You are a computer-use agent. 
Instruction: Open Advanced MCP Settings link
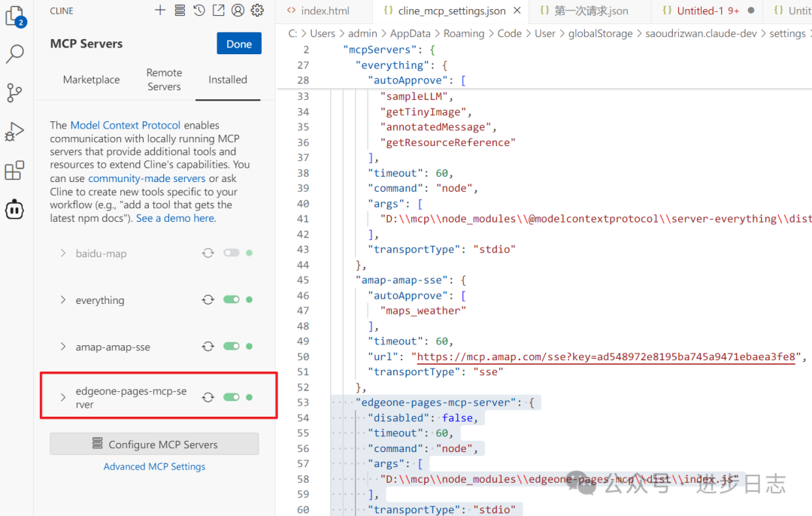154,467
